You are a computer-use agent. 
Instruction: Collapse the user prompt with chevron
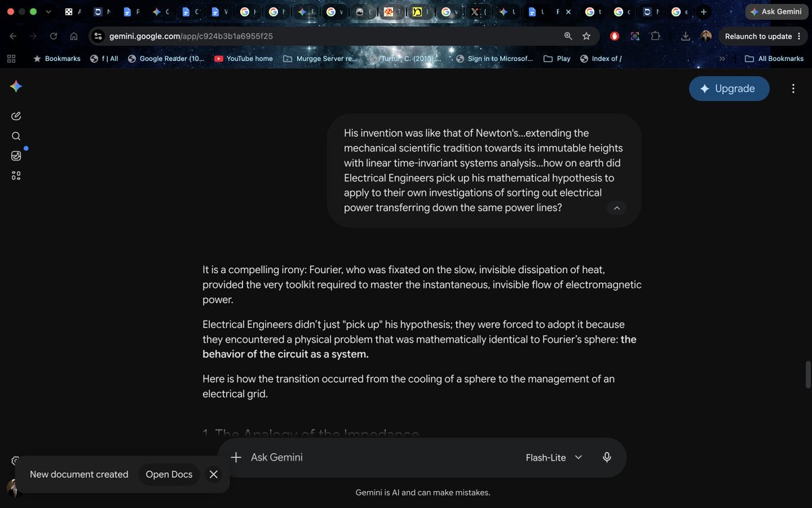click(616, 208)
